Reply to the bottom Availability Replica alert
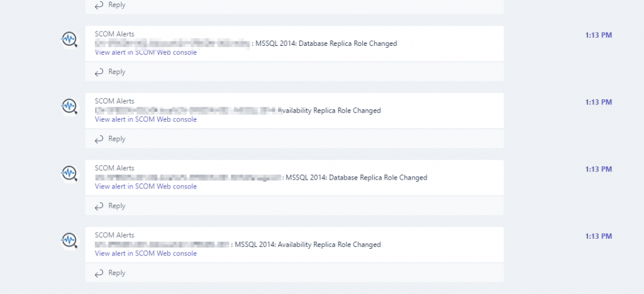This screenshot has width=644, height=294. click(x=110, y=273)
